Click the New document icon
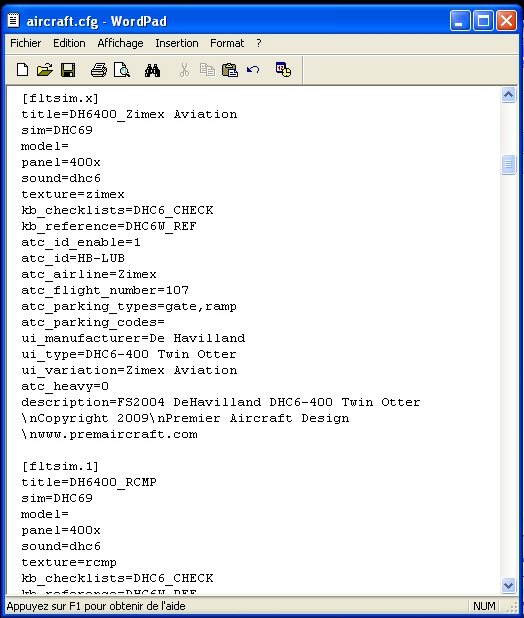This screenshot has width=524, height=618. point(22,70)
